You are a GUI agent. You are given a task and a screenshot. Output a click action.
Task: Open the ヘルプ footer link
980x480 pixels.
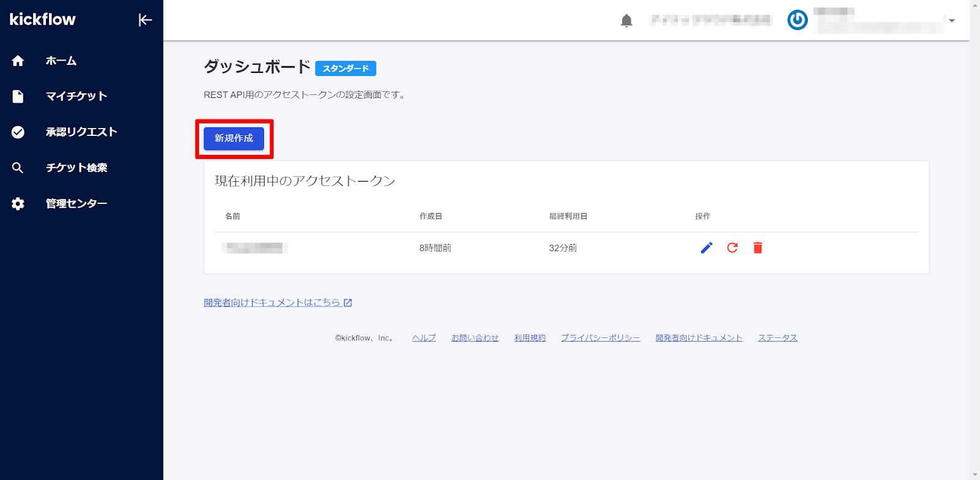click(x=424, y=338)
